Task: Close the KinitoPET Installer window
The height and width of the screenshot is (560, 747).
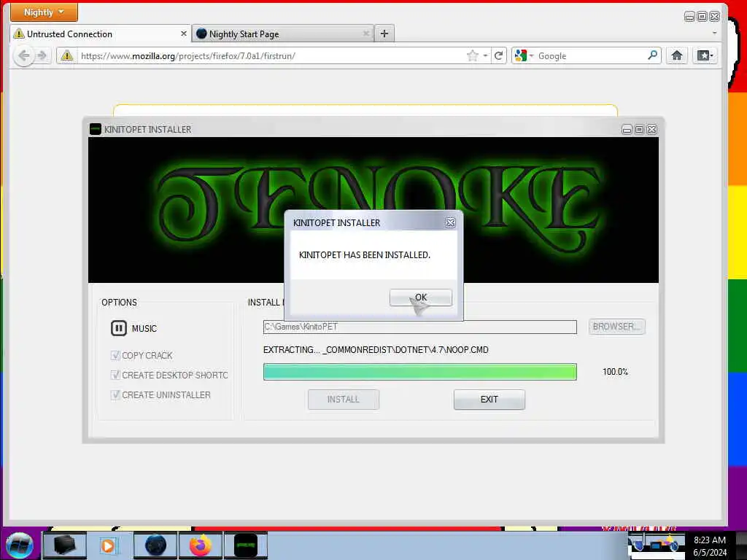Action: pyautogui.click(x=652, y=130)
